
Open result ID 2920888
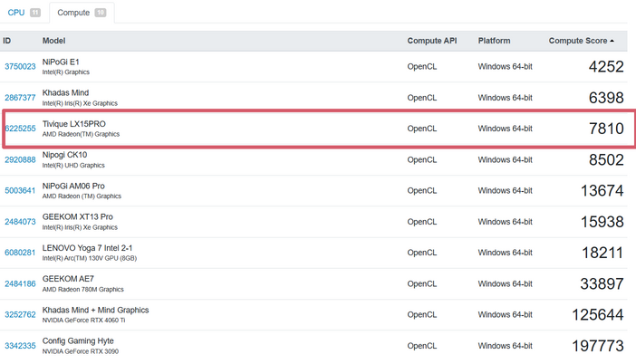pos(20,159)
